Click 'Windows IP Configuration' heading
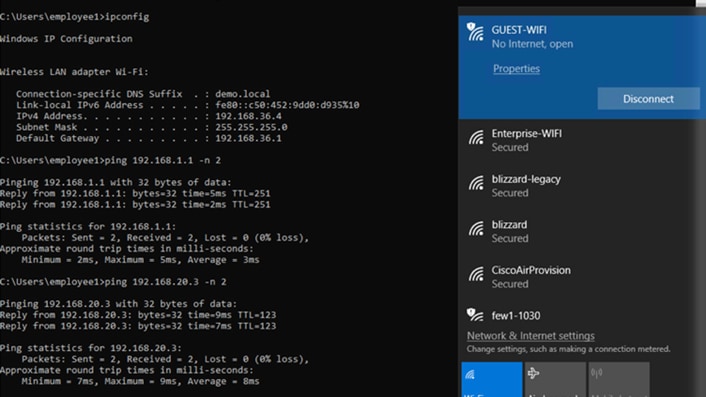 tap(66, 39)
